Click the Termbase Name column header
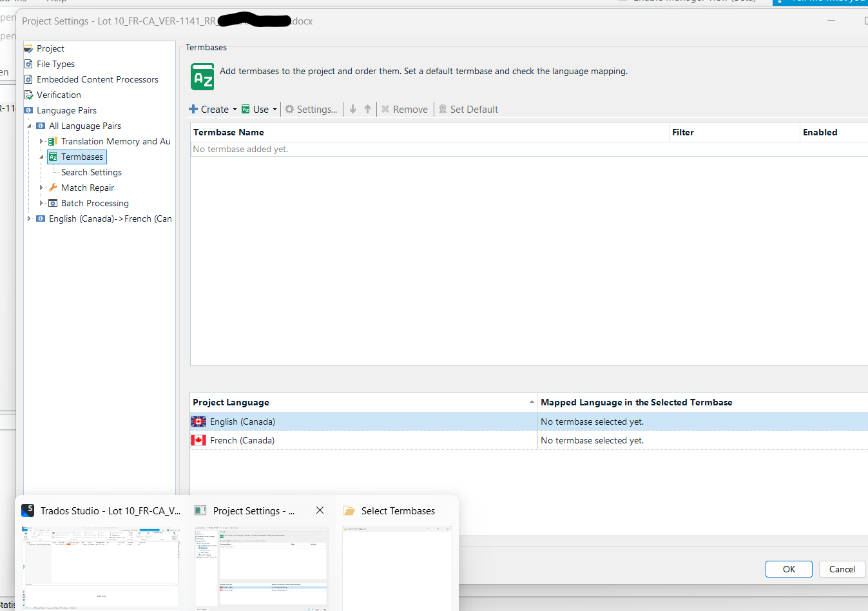The width and height of the screenshot is (868, 611). tap(430, 132)
